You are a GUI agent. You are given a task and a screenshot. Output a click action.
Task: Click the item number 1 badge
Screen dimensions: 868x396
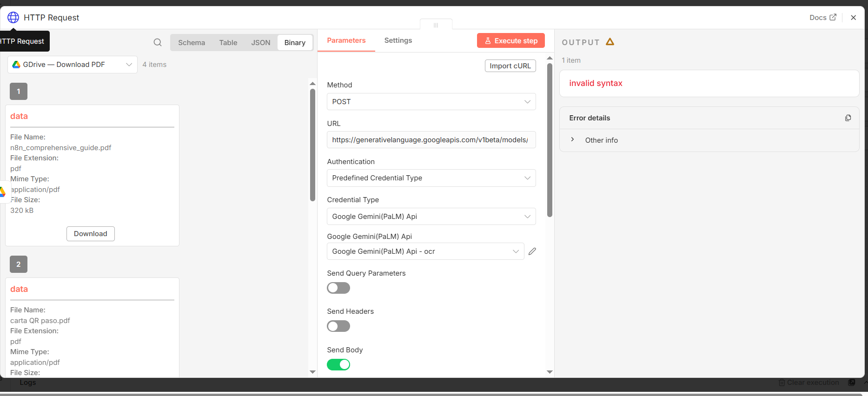click(19, 92)
